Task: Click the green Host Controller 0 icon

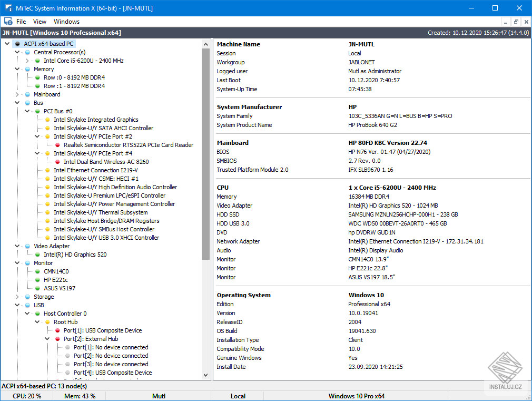Action: tap(37, 314)
